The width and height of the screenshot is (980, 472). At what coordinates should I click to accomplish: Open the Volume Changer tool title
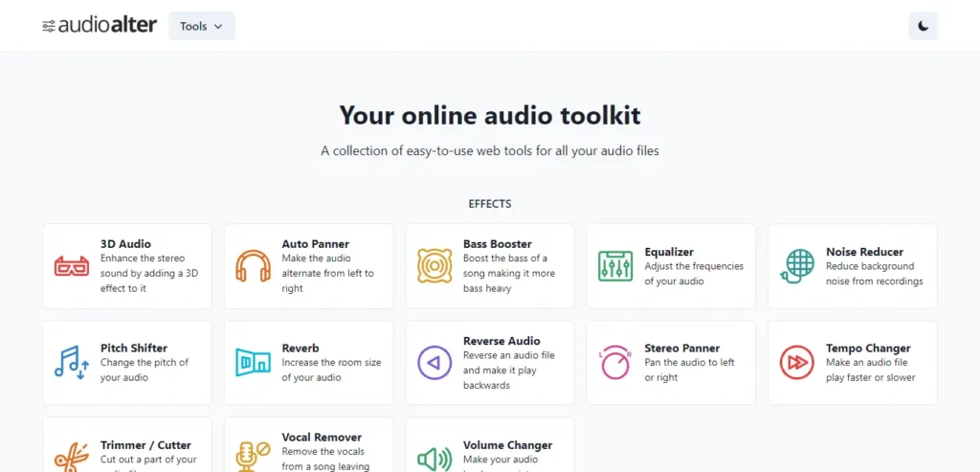pos(507,445)
